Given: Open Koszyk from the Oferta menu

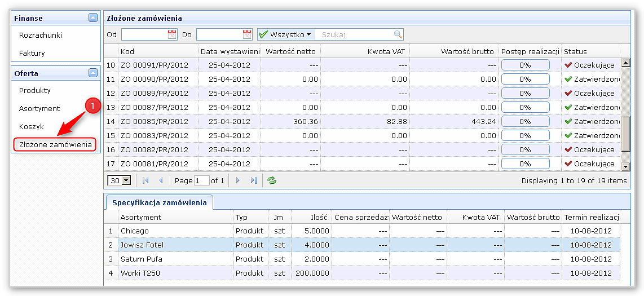Looking at the screenshot, I should click(32, 127).
